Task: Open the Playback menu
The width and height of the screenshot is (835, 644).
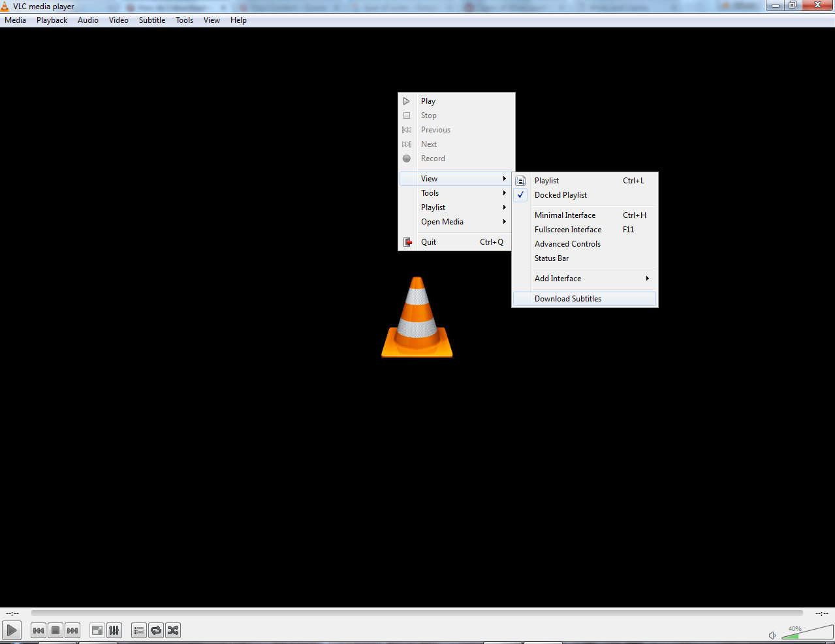Action: 52,20
